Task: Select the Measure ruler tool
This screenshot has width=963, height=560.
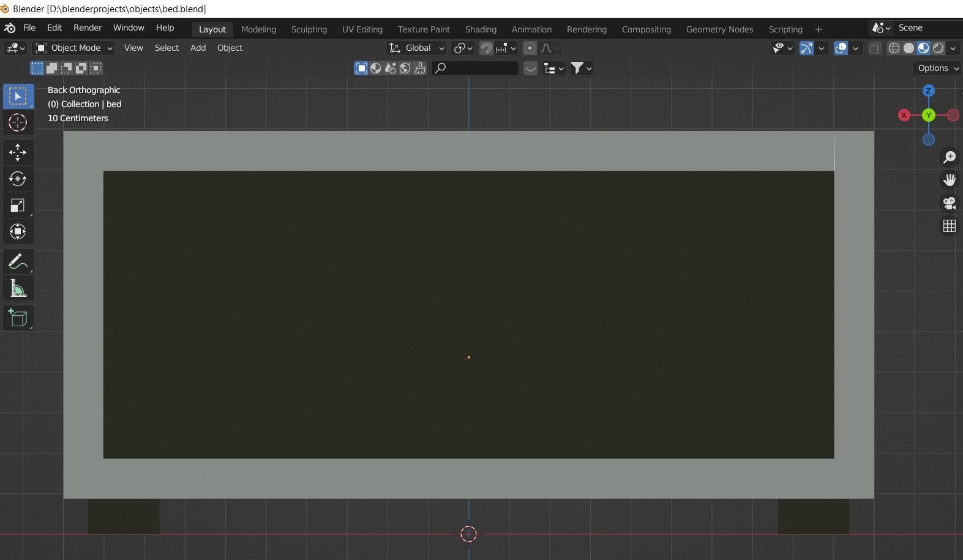Action: click(x=18, y=288)
